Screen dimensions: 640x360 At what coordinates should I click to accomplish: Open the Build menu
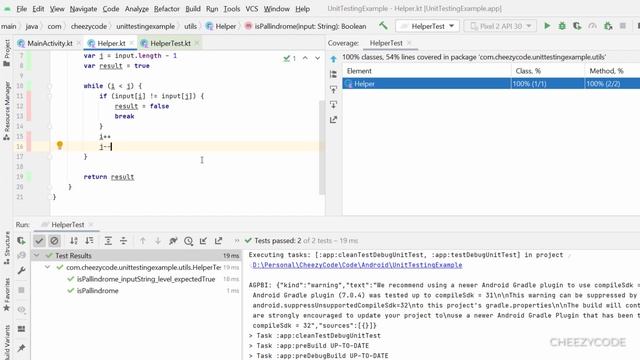tap(193, 9)
